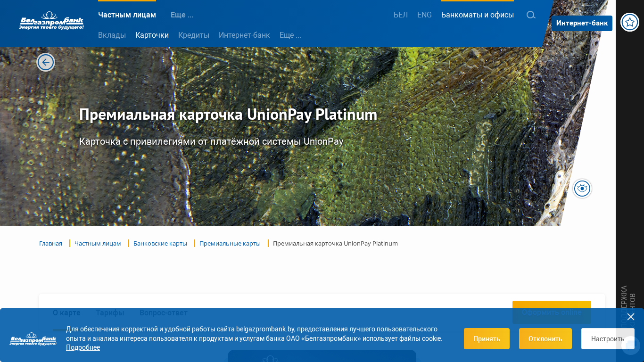Switch language to ENG
The width and height of the screenshot is (644, 362).
[424, 15]
